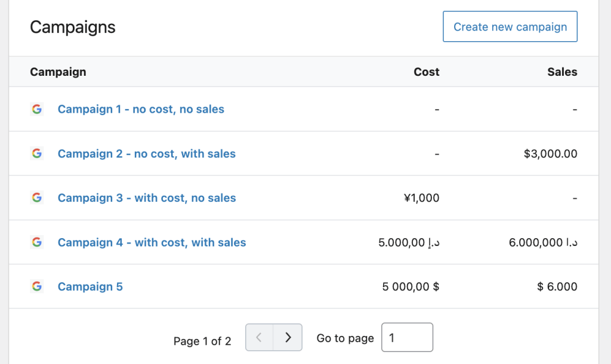The width and height of the screenshot is (611, 364).
Task: Click the Campaigns page title
Action: (73, 27)
